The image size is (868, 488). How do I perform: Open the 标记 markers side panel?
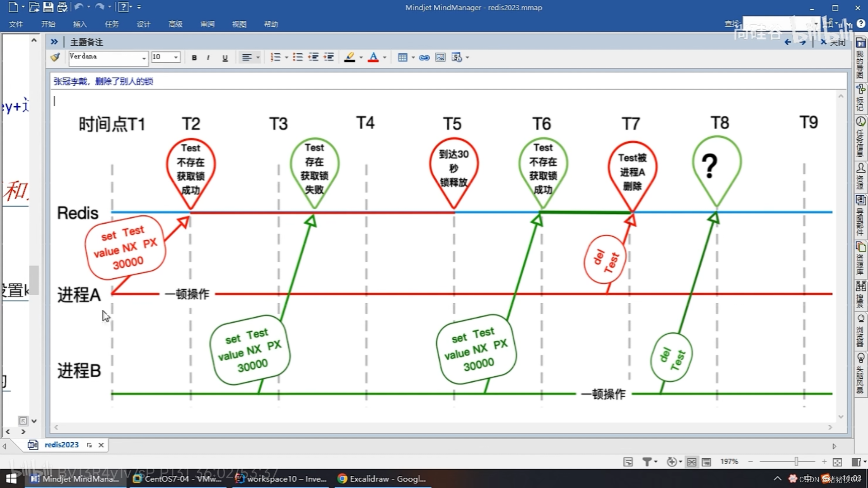click(x=861, y=98)
